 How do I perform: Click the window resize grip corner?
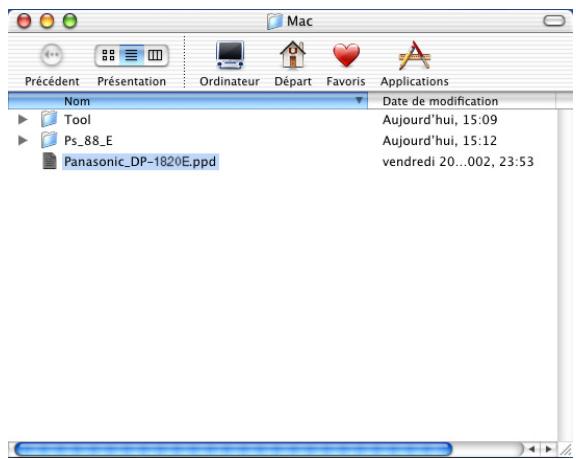[565, 449]
